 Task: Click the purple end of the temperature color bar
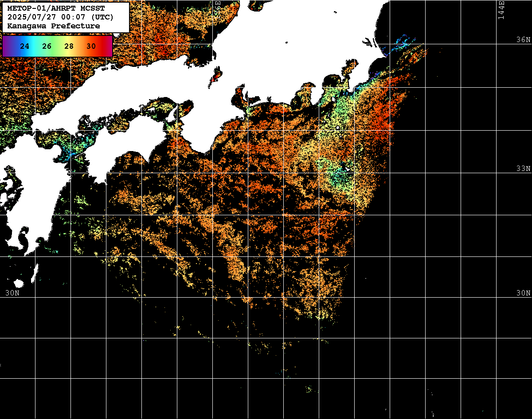pos(6,46)
